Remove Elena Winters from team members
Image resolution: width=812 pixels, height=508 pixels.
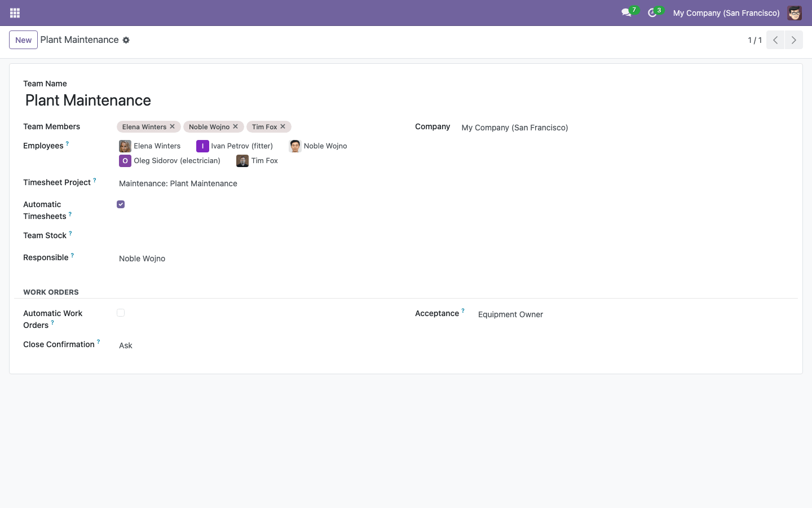[x=173, y=126]
